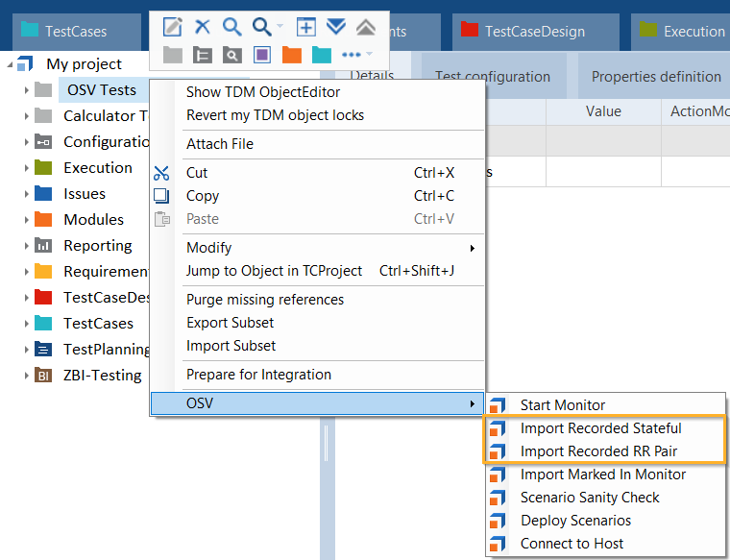
Task: Select Start Monitor in OSV submenu
Action: coord(562,405)
